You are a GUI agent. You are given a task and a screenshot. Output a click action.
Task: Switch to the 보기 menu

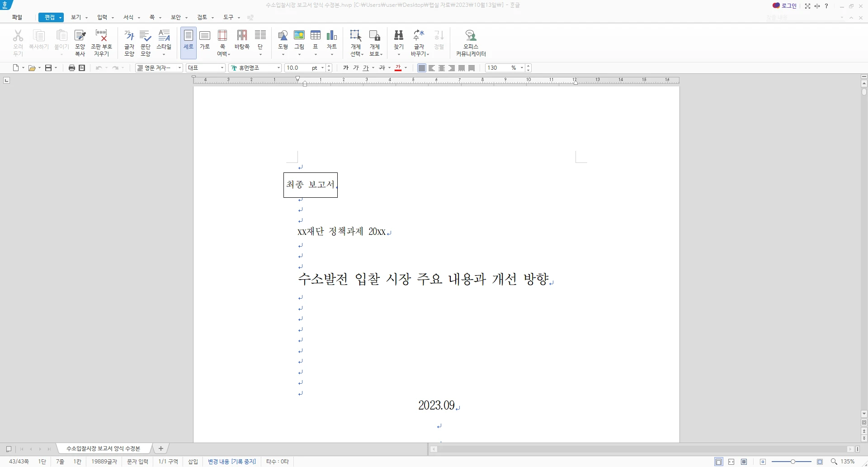click(x=76, y=17)
